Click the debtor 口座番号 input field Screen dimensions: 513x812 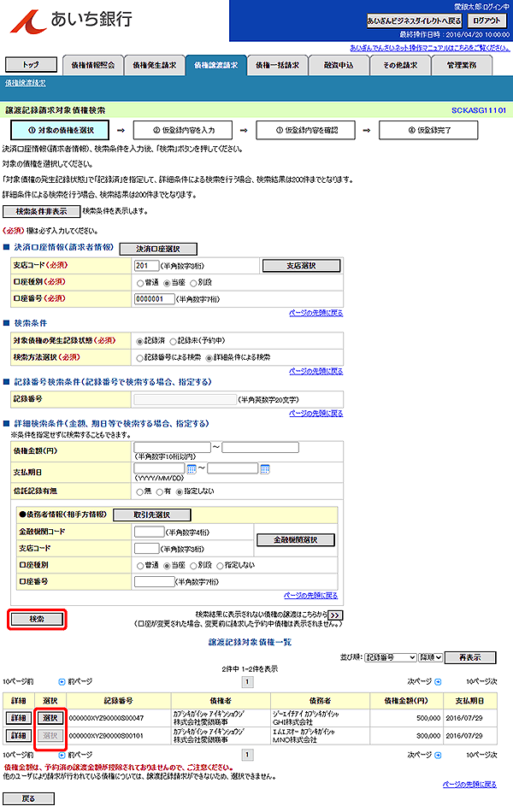click(155, 581)
